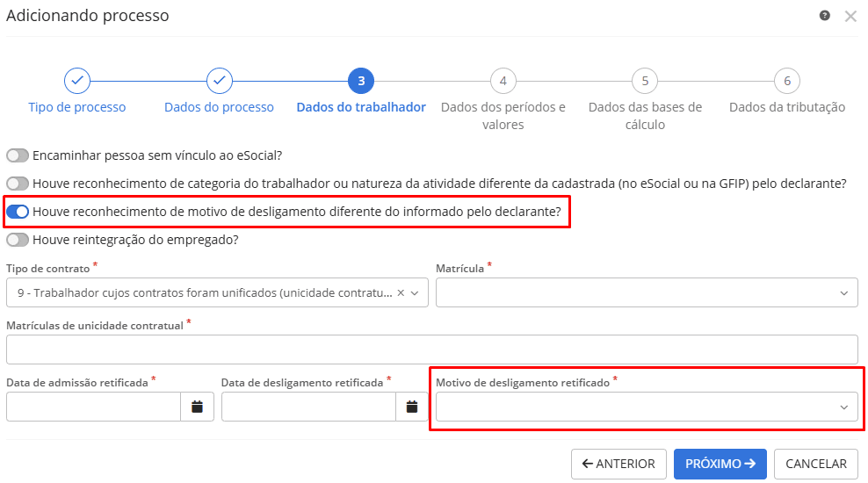Toggle Encaminhar pessoa sem vínculo ao eSocial

pos(18,155)
